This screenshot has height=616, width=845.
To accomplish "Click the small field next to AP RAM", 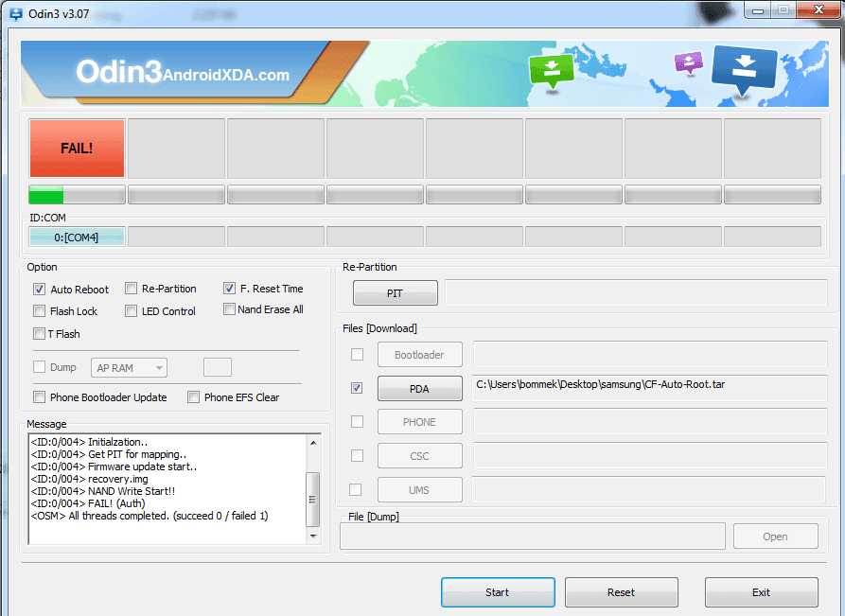I will 218,367.
